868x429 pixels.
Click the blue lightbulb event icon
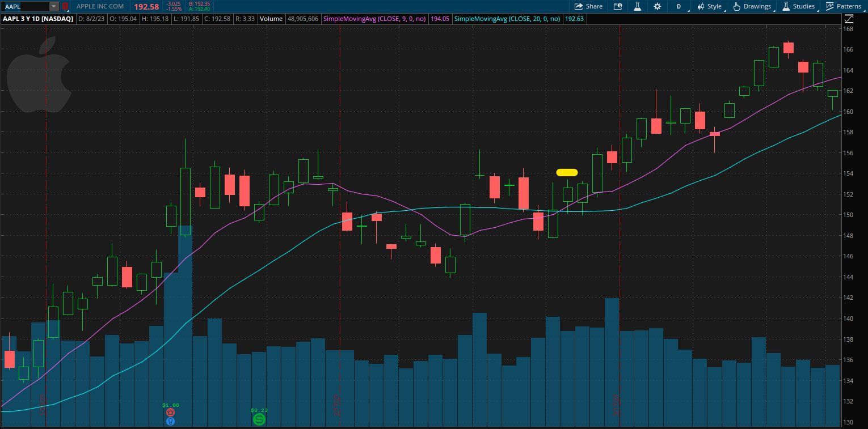point(170,421)
